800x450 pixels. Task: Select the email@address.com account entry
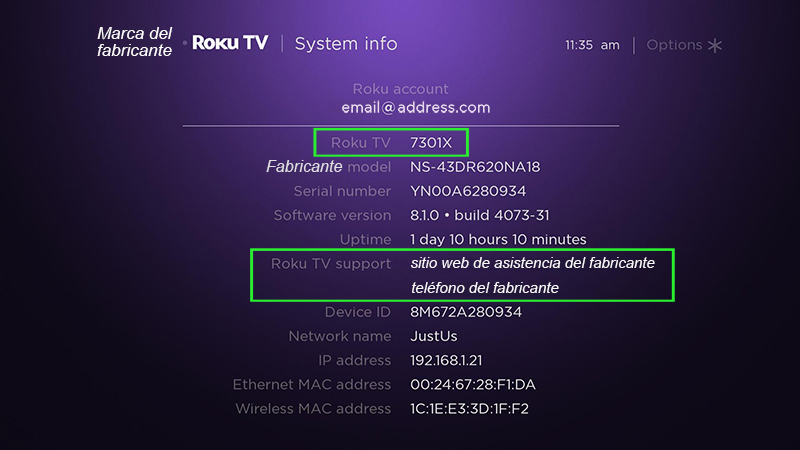(x=415, y=107)
